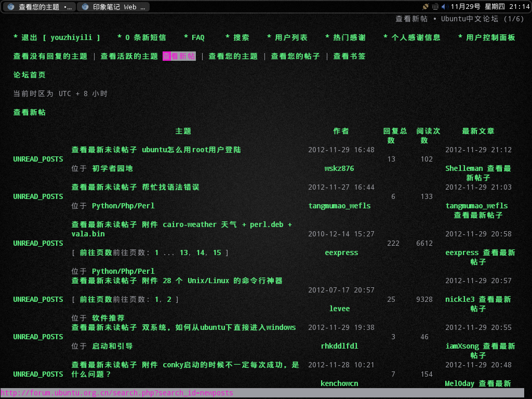The height and width of the screenshot is (399, 532).
Task: Jump to unread posts in ubuntu怎么用root thread
Action: pyautogui.click(x=104, y=150)
